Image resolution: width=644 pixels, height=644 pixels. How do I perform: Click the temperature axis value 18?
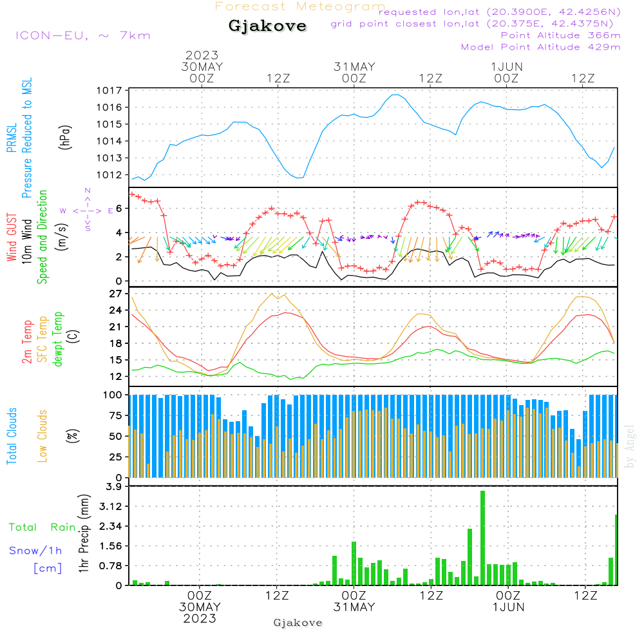click(x=116, y=343)
